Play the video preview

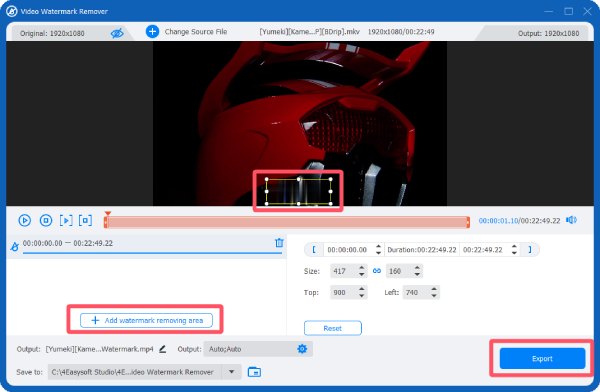coord(24,220)
